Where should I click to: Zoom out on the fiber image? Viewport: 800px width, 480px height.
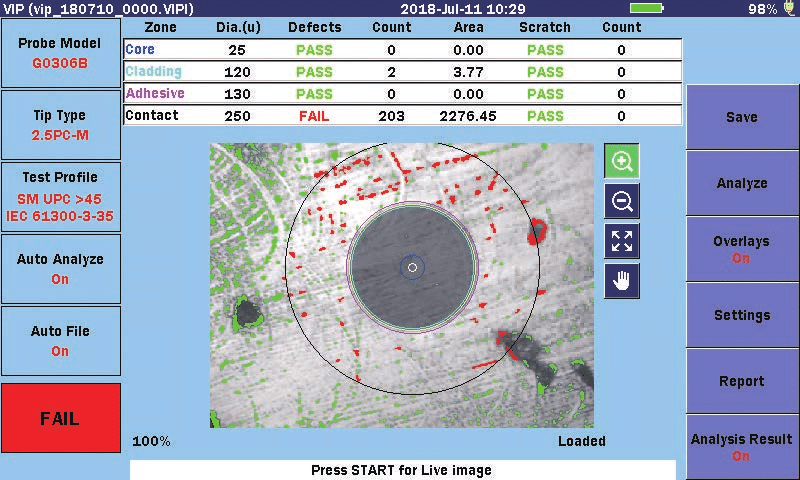[x=621, y=201]
